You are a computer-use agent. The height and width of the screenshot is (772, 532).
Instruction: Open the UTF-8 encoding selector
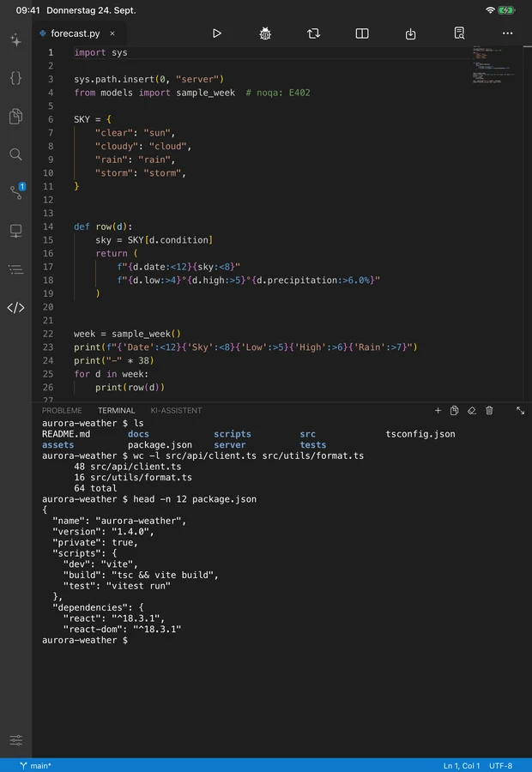[x=500, y=766]
